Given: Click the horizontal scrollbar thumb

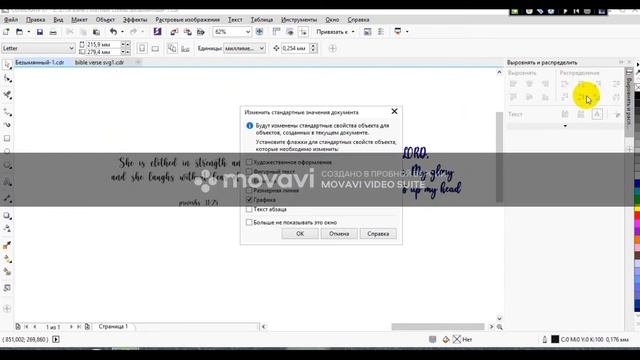Looking at the screenshot, I should point(438,327).
